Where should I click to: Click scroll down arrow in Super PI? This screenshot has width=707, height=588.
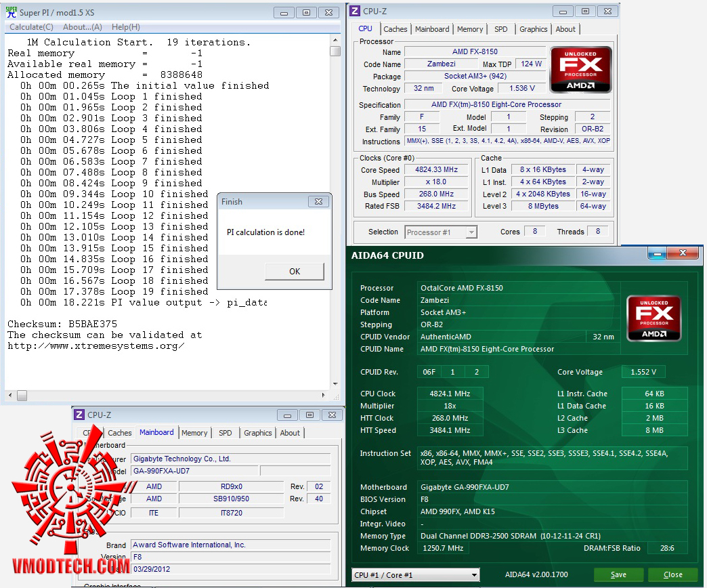(335, 383)
